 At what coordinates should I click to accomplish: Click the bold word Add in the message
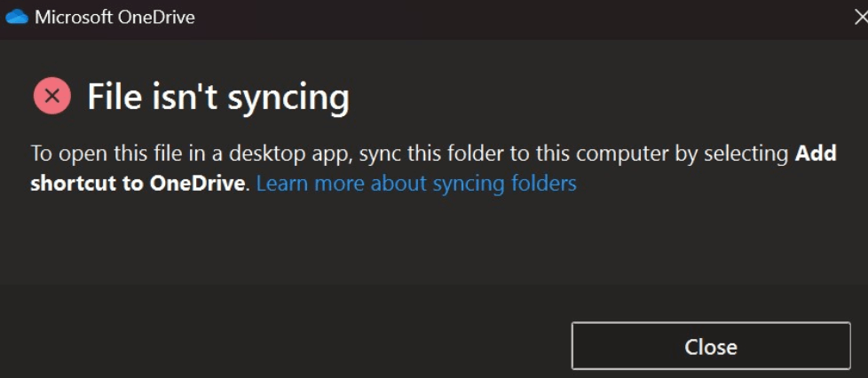(x=816, y=154)
